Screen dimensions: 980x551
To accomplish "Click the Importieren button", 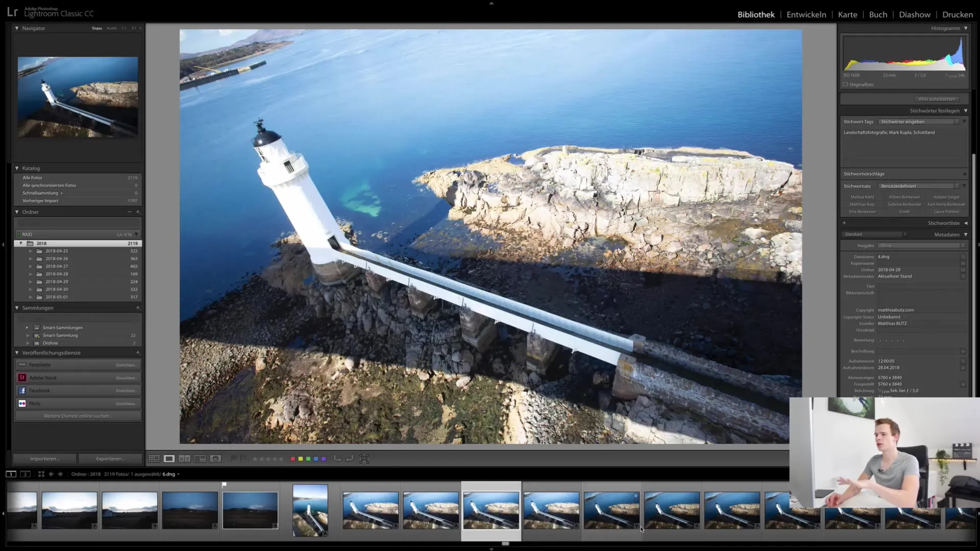I will [x=44, y=459].
